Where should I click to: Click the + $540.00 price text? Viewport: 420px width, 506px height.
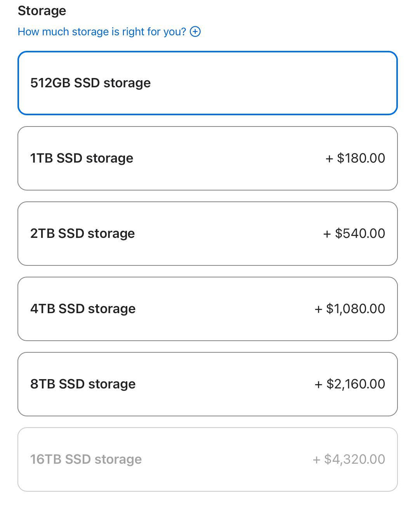pos(354,234)
